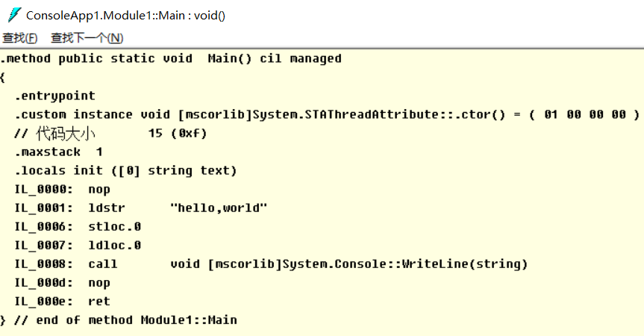This screenshot has height=336, width=644.
Task: Click the ConsoleApp1.Module1::Main window title text
Action: (125, 15)
